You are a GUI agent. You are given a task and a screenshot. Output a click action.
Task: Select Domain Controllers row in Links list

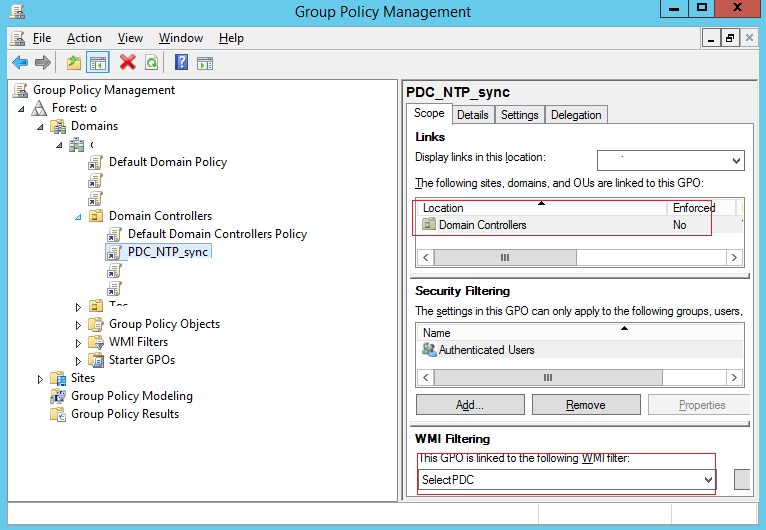tap(580, 225)
